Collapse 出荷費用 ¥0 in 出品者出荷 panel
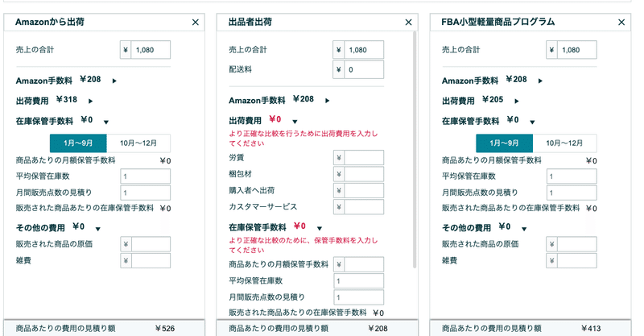644x336 pixels. point(295,122)
